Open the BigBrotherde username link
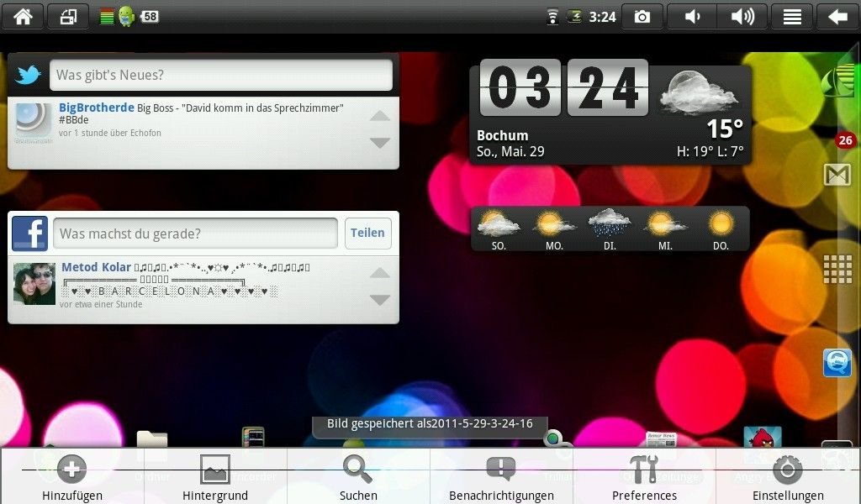 (97, 108)
